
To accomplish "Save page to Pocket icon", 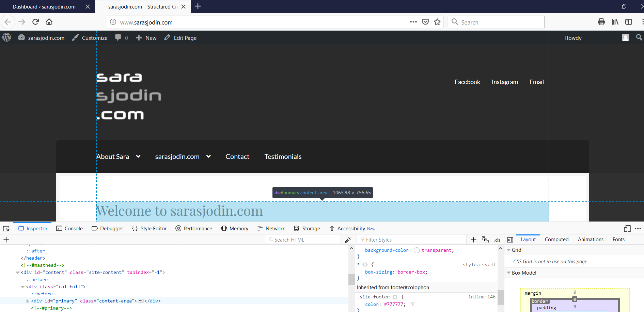I will (425, 22).
